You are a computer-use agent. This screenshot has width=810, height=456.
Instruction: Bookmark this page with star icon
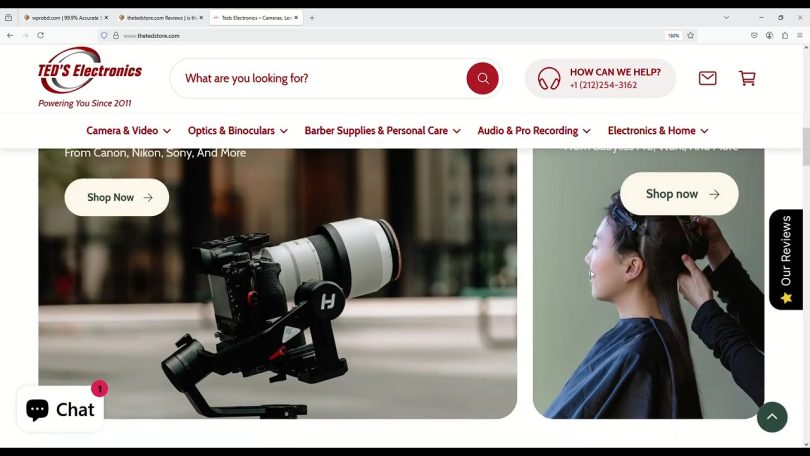tap(690, 36)
